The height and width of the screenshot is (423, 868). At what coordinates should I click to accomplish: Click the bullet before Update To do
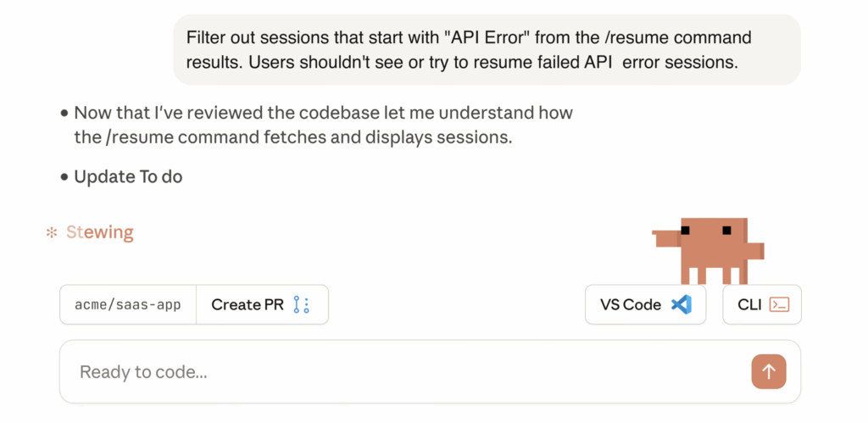tap(64, 178)
